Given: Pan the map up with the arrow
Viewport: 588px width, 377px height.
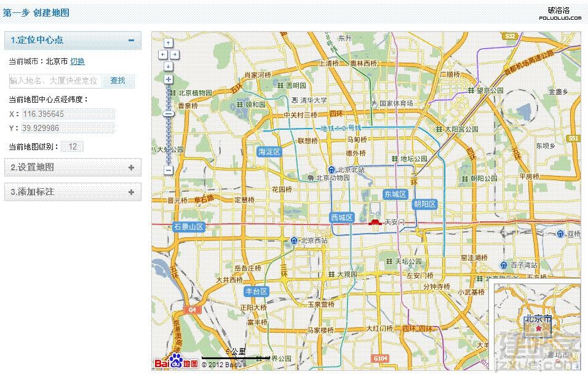Looking at the screenshot, I should (169, 43).
